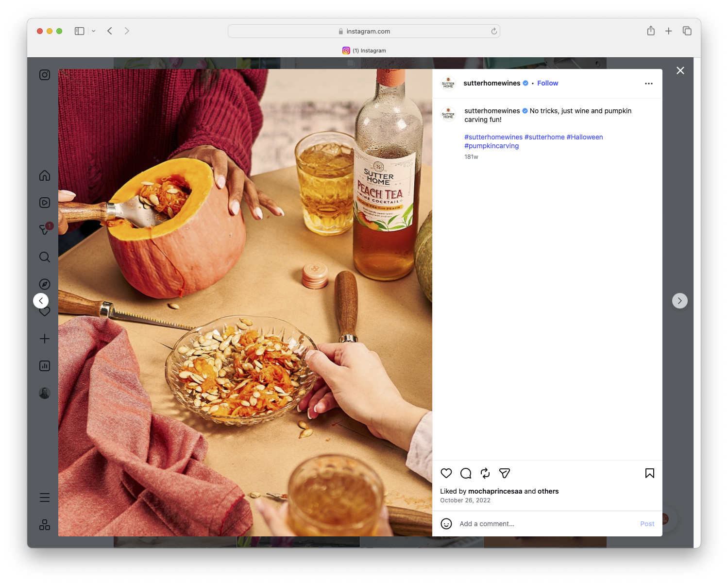Click the October 26, 2022 date
Screen dimensions: 728x584
(x=465, y=500)
